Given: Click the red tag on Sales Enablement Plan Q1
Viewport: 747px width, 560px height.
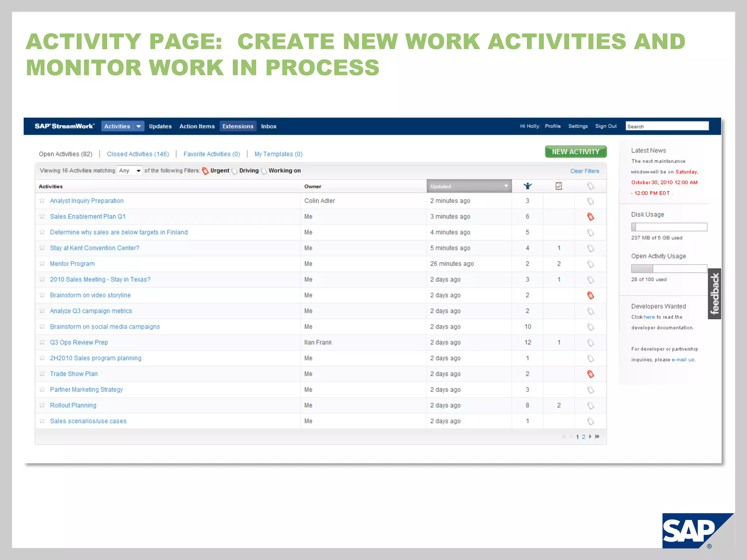Looking at the screenshot, I should tap(591, 217).
